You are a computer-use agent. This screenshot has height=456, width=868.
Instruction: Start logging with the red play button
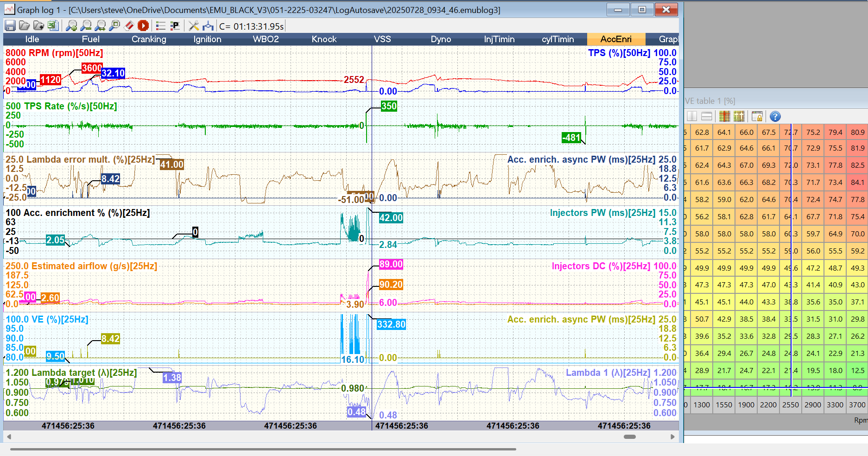click(143, 26)
